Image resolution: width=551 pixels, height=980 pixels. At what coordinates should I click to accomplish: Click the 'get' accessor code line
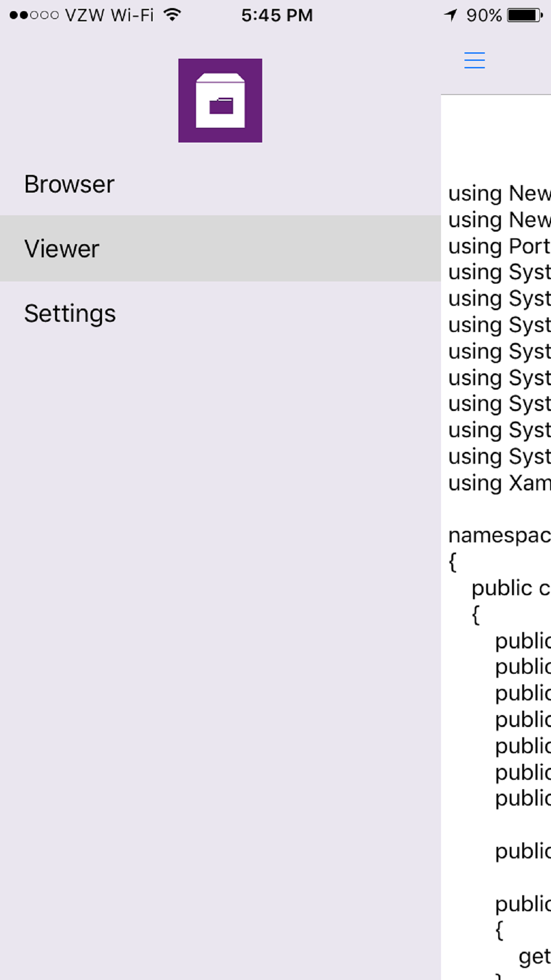534,956
